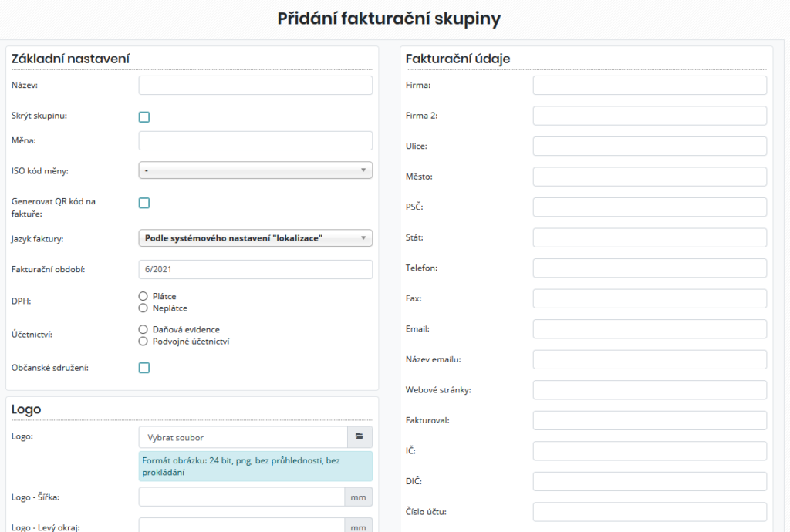Select the PSČ input box
The height and width of the screenshot is (532, 790).
point(650,207)
